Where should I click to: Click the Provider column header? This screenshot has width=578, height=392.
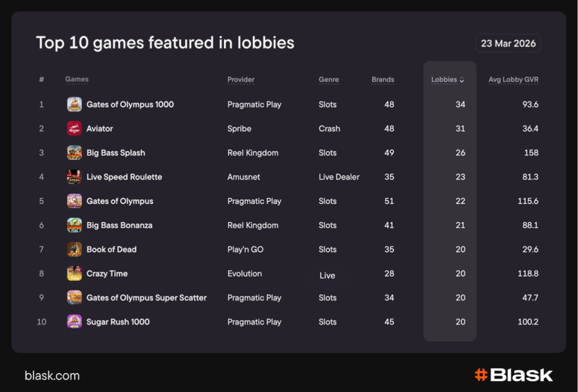pyautogui.click(x=240, y=80)
